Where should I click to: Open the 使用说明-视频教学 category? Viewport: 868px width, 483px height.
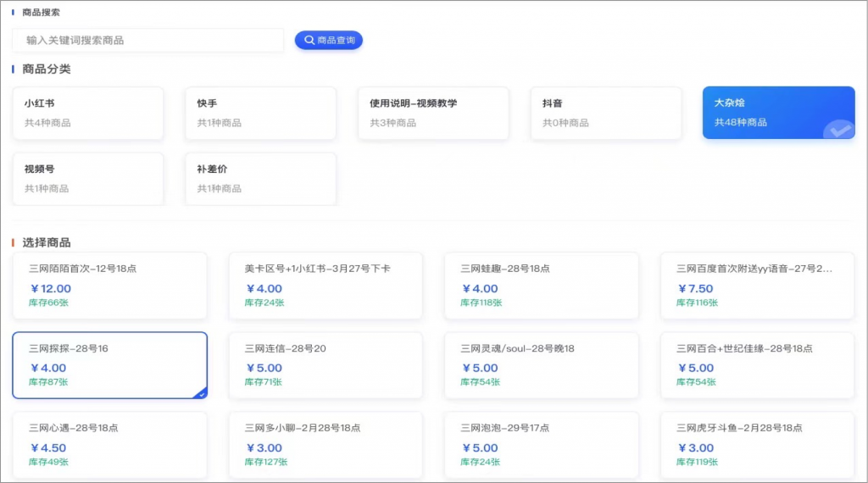tap(433, 113)
